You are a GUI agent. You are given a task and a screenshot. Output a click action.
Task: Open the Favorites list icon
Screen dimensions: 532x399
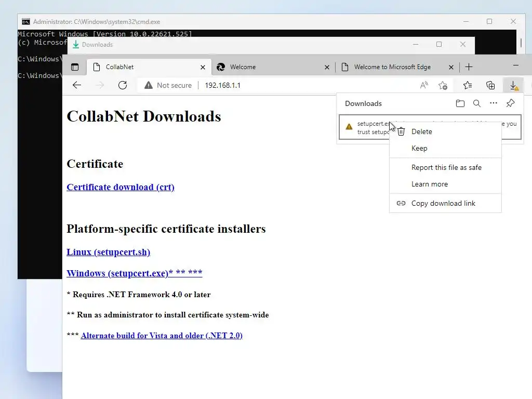468,85
